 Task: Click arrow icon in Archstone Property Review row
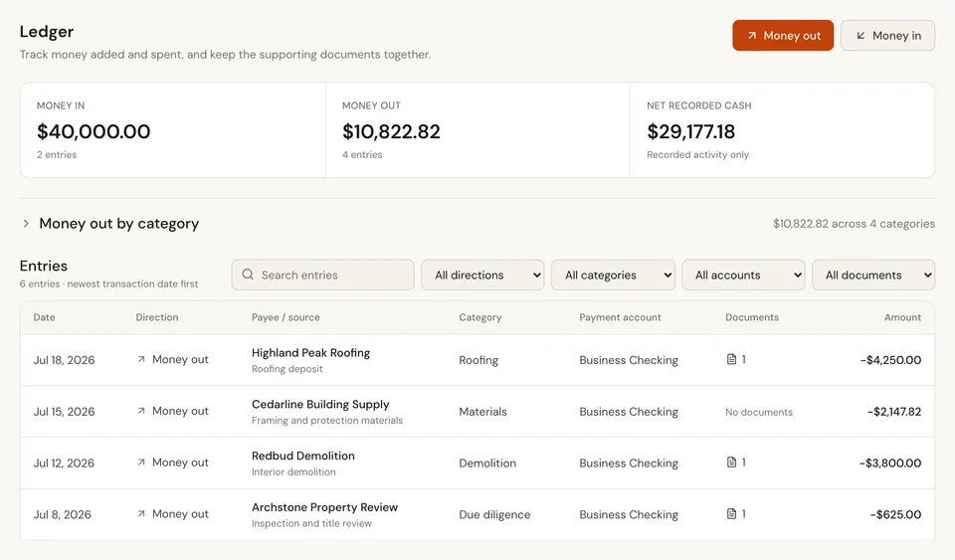pos(141,513)
